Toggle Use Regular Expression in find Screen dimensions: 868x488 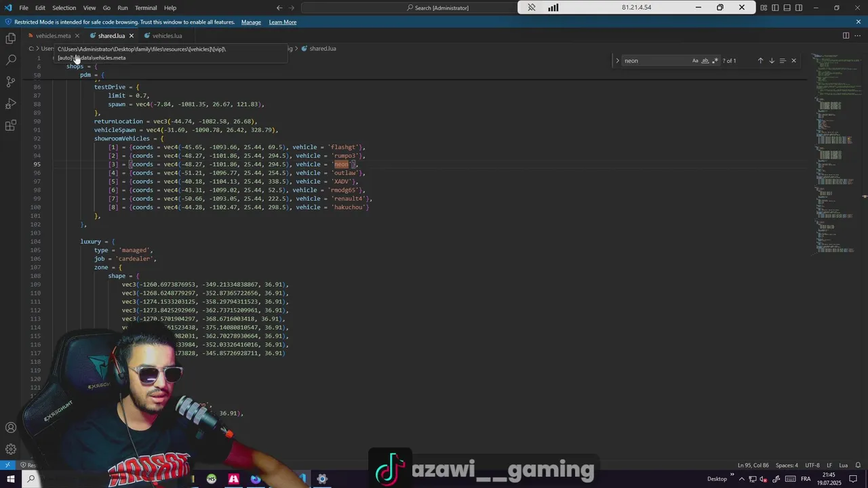(x=715, y=60)
